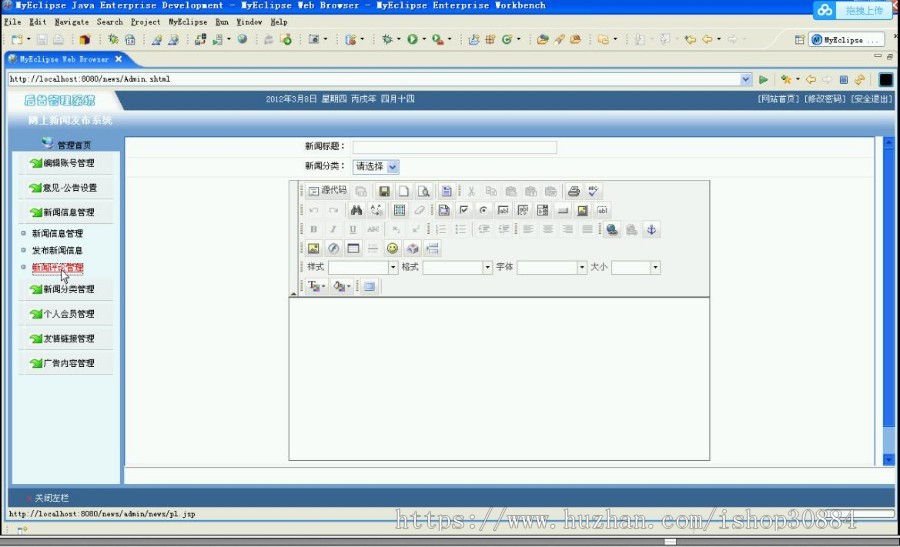Click the Insert Table icon
The width and height of the screenshot is (900, 547).
[353, 249]
